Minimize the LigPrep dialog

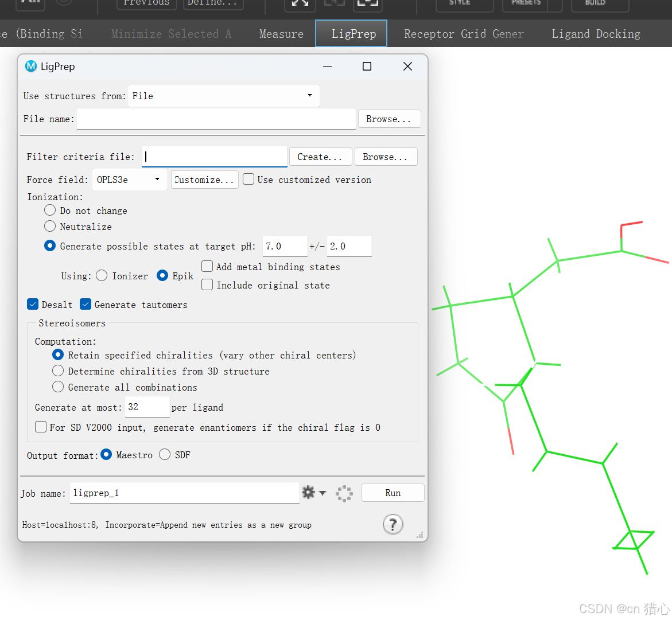tap(328, 67)
